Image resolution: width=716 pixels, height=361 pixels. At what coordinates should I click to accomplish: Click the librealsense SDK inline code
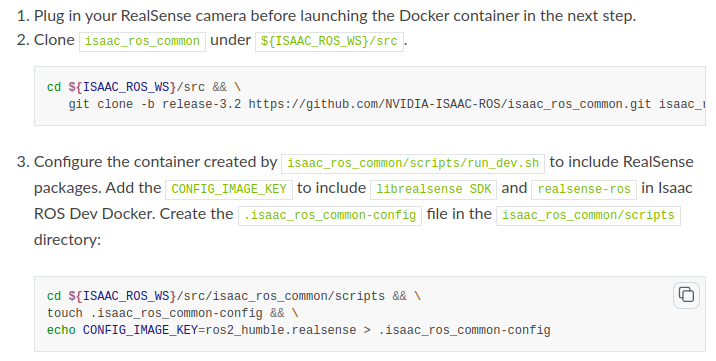pyautogui.click(x=433, y=189)
